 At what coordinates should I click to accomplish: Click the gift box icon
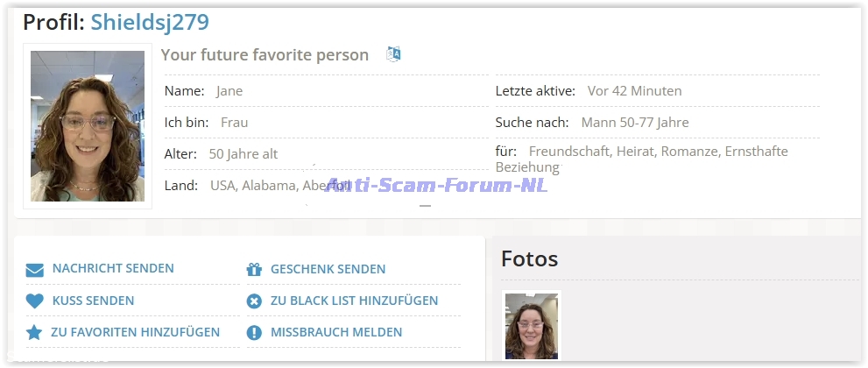[254, 269]
